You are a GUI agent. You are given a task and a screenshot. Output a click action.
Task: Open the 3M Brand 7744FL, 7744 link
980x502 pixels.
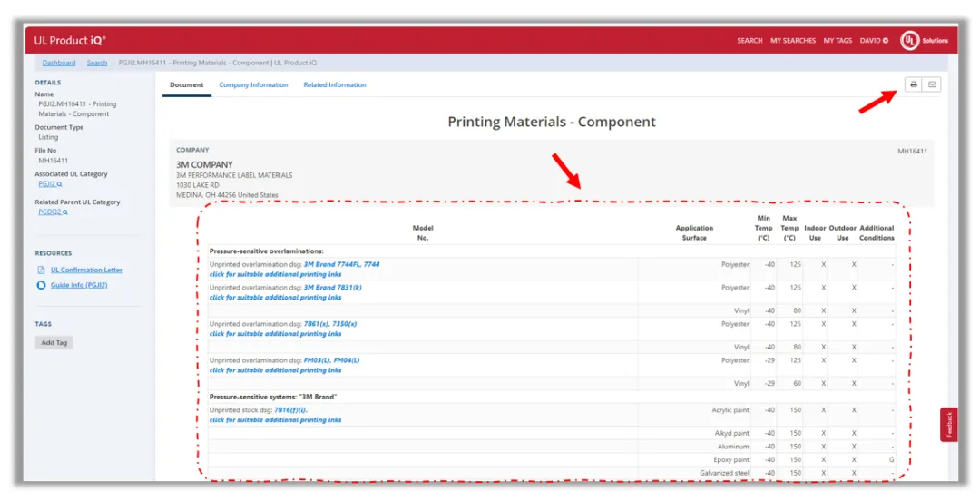click(341, 264)
